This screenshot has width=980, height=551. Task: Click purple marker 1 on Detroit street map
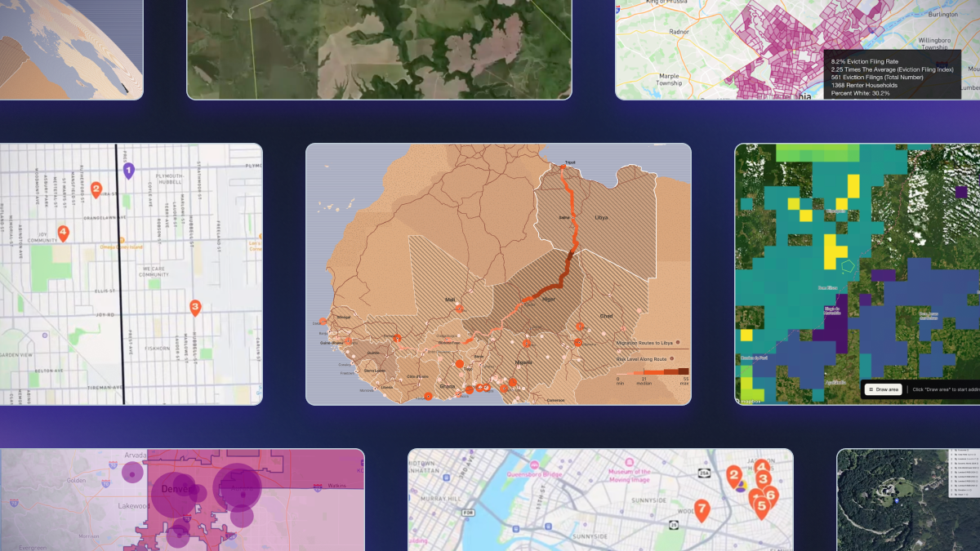click(128, 170)
